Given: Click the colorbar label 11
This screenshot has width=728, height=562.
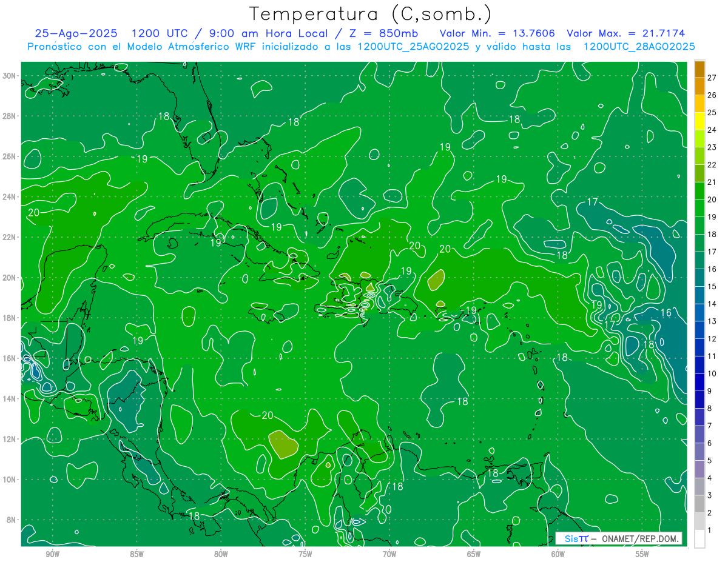Looking at the screenshot, I should pyautogui.click(x=712, y=356).
